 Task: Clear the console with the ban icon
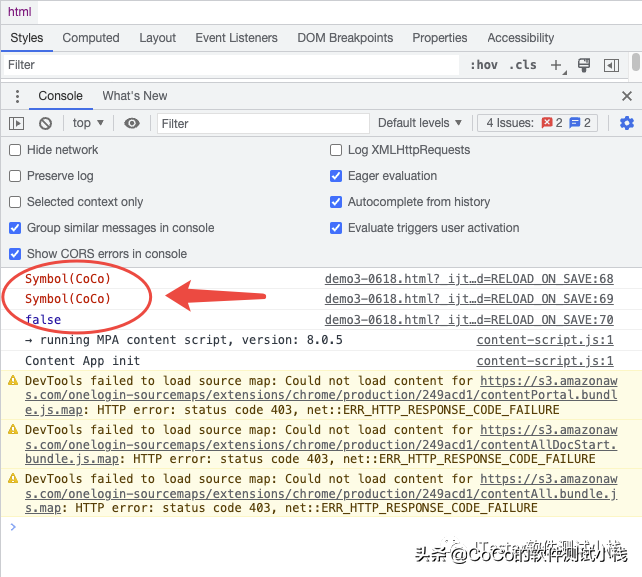tap(45, 123)
